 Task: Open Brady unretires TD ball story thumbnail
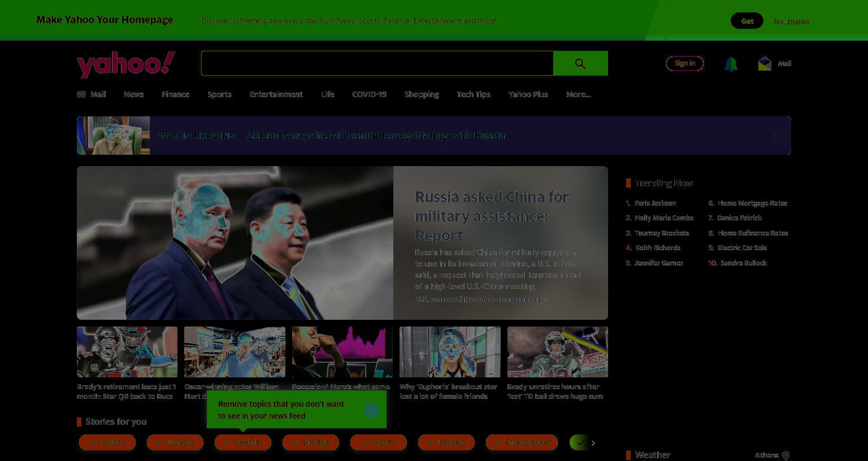coord(558,352)
